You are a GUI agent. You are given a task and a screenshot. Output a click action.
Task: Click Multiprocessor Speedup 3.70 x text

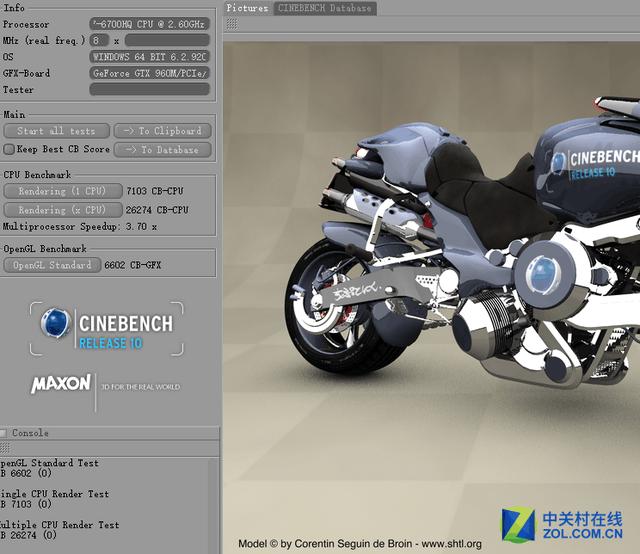80,227
